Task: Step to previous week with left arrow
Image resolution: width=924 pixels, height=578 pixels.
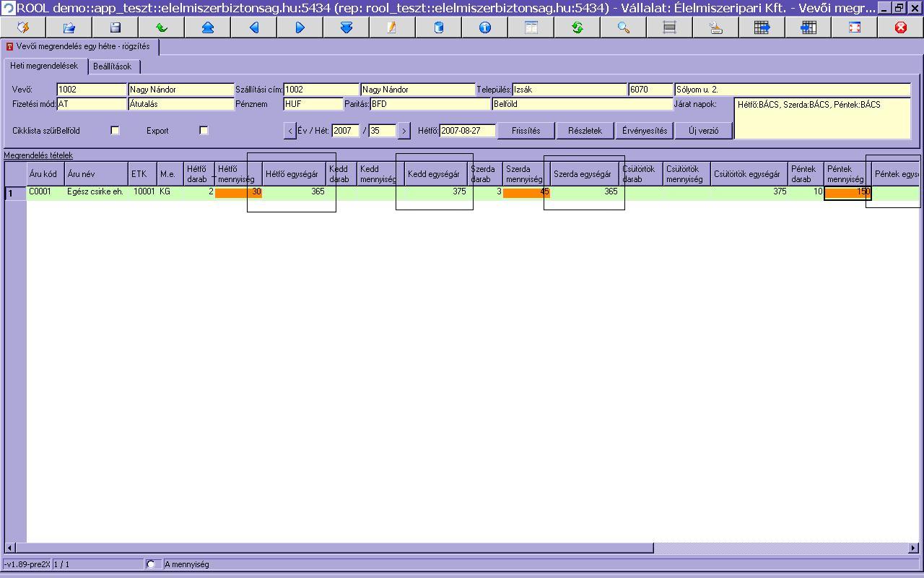Action: (x=290, y=131)
